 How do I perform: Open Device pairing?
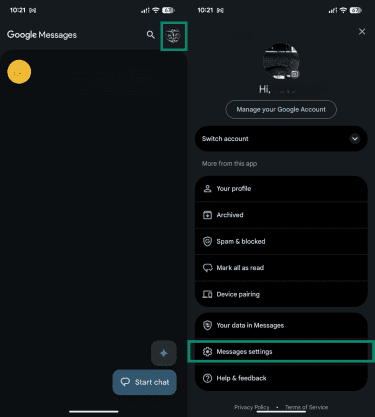tap(281, 294)
